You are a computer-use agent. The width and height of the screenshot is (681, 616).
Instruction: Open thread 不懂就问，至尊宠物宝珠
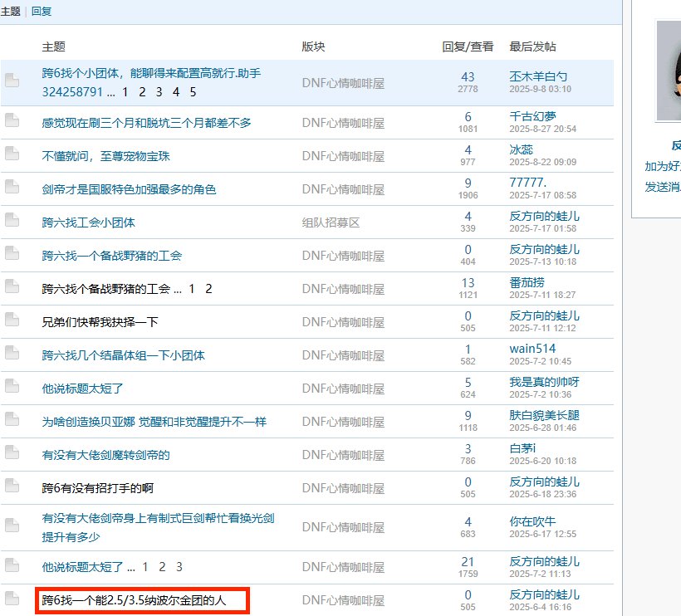(x=105, y=156)
